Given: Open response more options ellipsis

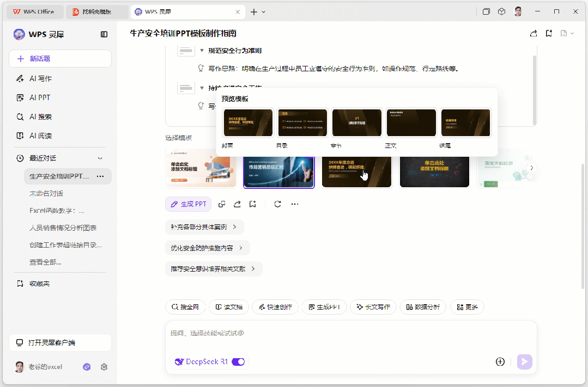Looking at the screenshot, I should pos(295,204).
